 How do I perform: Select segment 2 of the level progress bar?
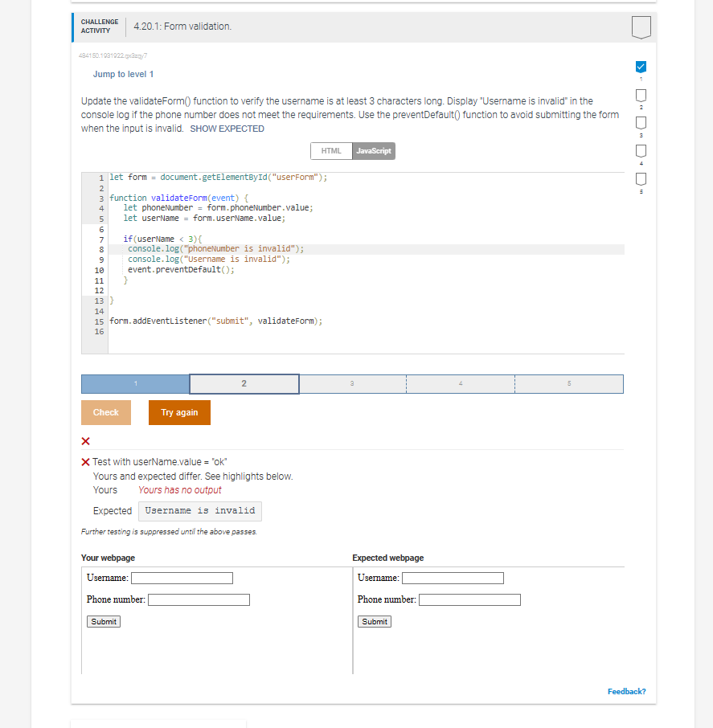244,383
